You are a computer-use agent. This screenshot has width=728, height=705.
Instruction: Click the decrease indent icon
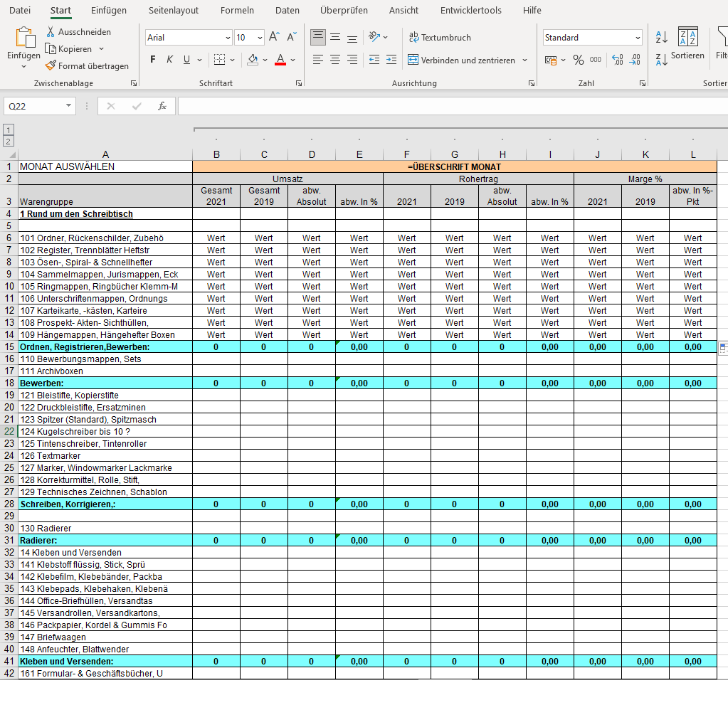(x=374, y=60)
